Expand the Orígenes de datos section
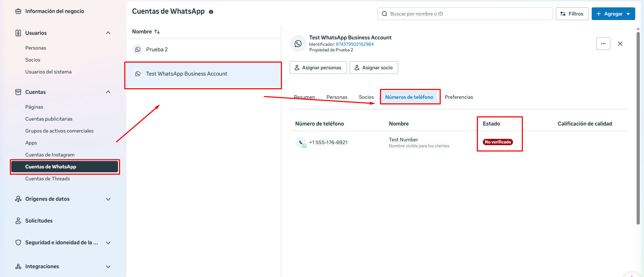The height and width of the screenshot is (277, 644). (x=108, y=199)
